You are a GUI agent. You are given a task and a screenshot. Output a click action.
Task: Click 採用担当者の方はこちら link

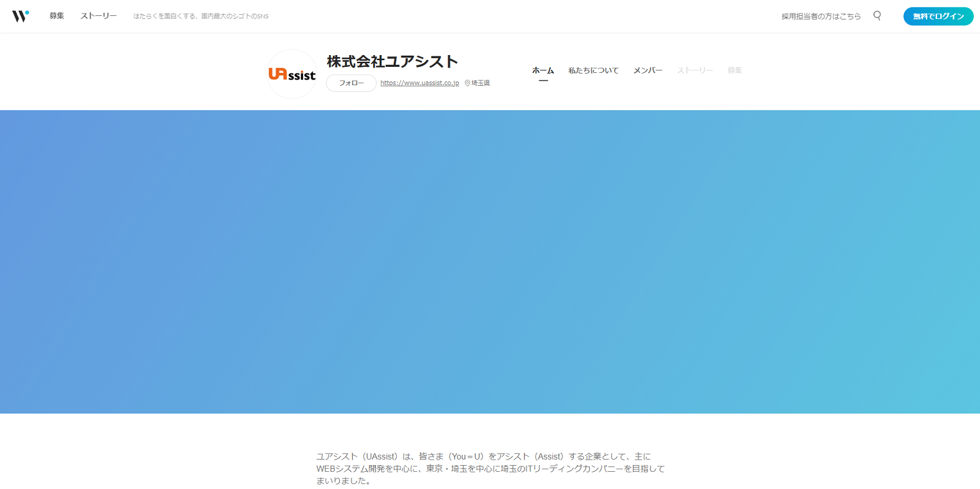[821, 17]
